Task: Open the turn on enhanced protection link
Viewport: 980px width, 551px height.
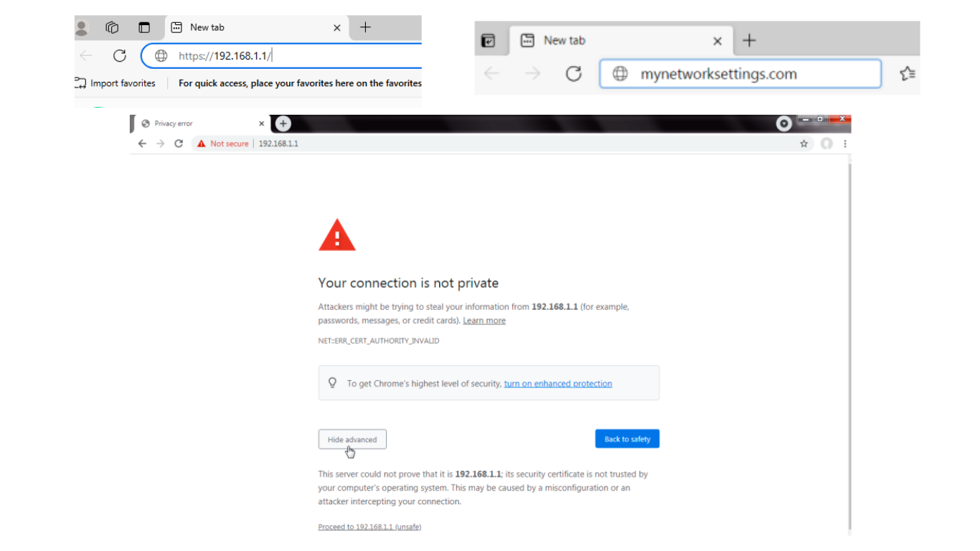Action: click(x=558, y=384)
